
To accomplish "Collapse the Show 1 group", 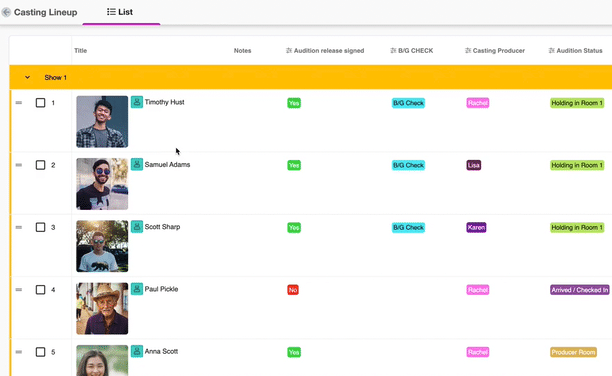I will tap(27, 77).
